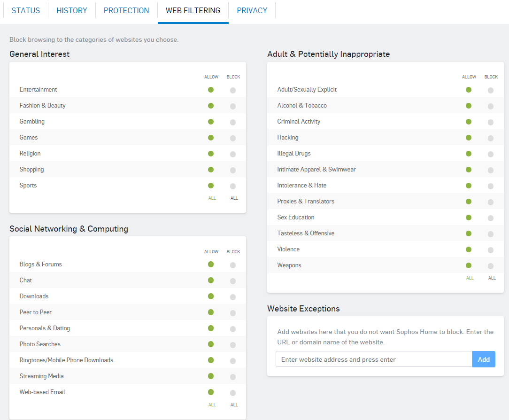Viewport: 509px width, 420px height.
Task: Block ALL Adult & Potentially Inappropriate categories
Action: click(492, 278)
